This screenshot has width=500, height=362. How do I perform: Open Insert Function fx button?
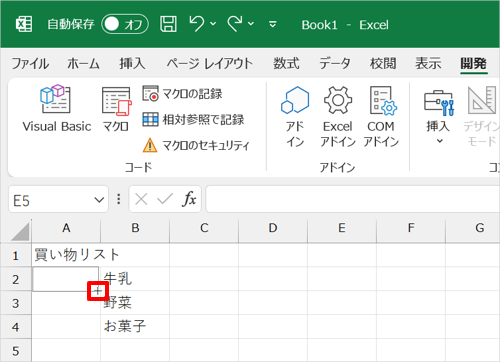189,199
